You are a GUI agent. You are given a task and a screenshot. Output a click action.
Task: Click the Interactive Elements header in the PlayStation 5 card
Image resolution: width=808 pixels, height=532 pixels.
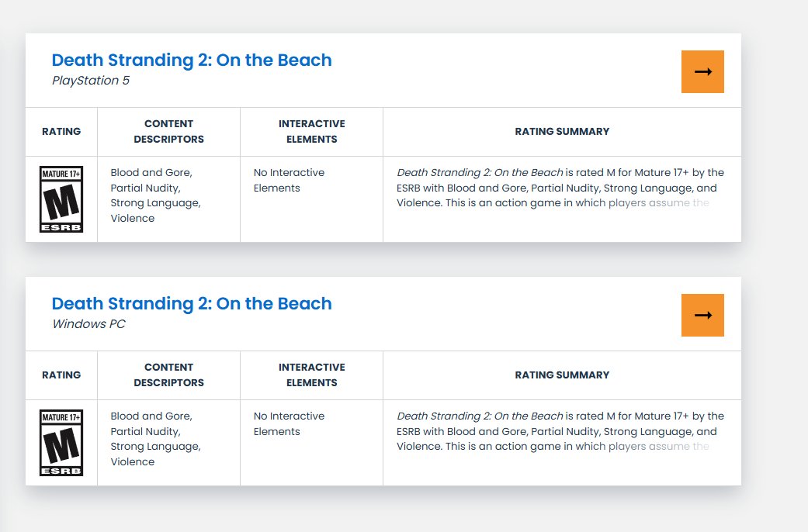click(x=311, y=132)
